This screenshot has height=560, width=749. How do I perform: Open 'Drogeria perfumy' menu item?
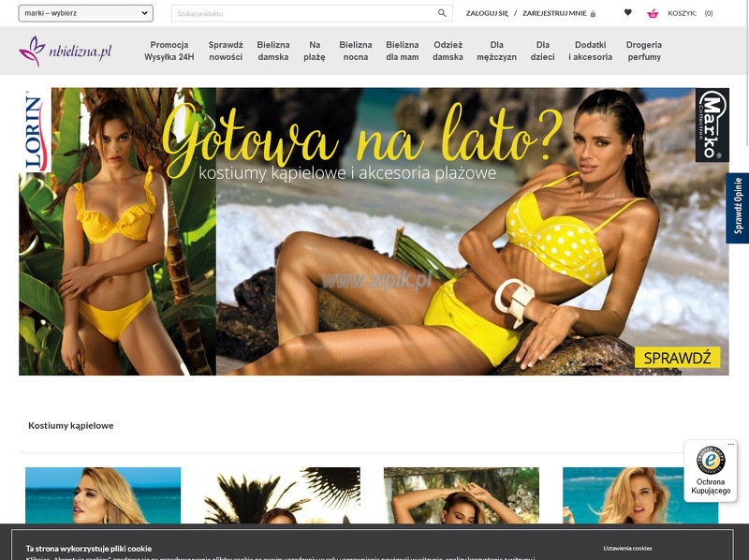tap(644, 51)
